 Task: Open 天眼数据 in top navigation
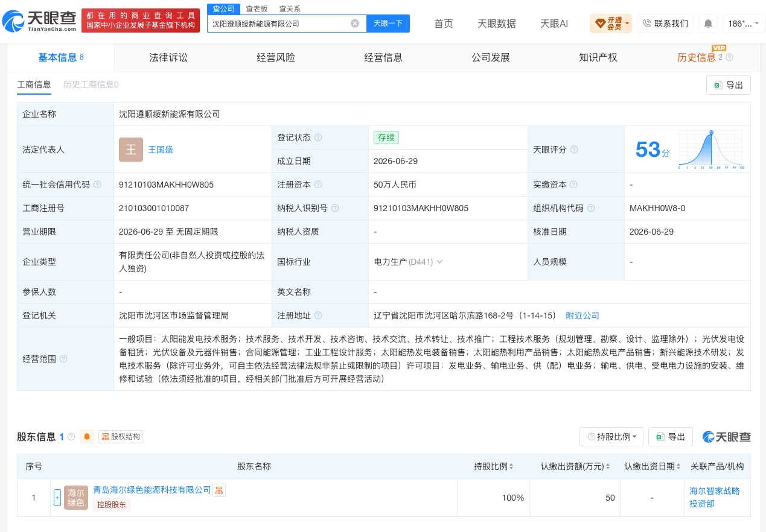(x=497, y=24)
